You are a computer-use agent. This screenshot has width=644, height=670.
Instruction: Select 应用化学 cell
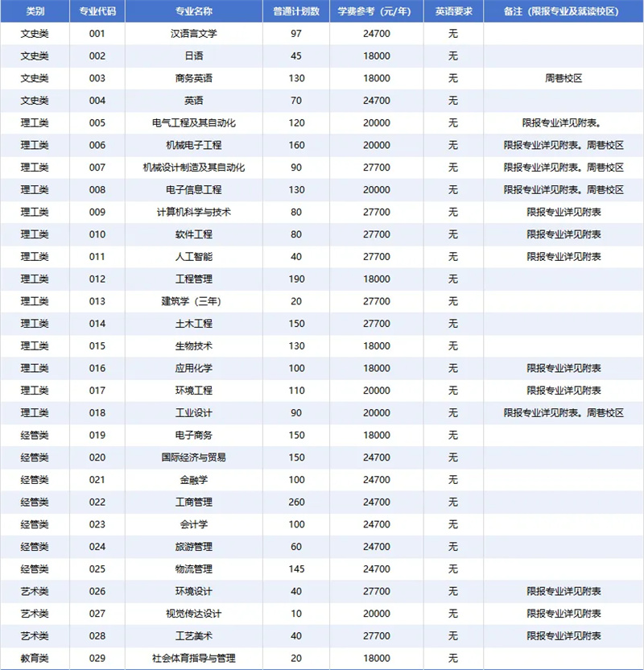pyautogui.click(x=194, y=368)
